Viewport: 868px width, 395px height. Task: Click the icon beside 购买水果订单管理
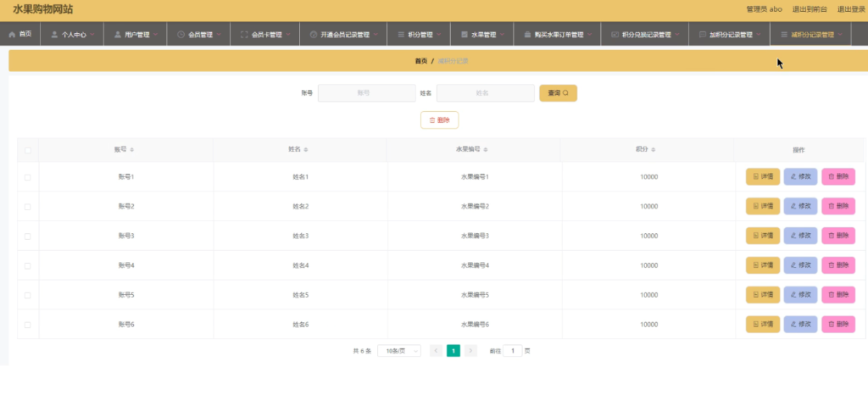click(527, 34)
